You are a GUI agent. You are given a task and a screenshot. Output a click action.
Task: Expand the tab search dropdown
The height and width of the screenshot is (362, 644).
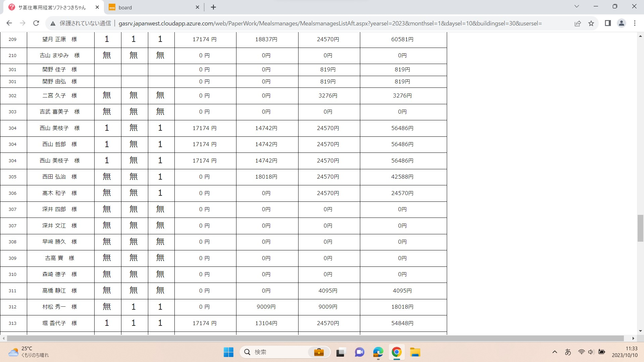point(577,6)
